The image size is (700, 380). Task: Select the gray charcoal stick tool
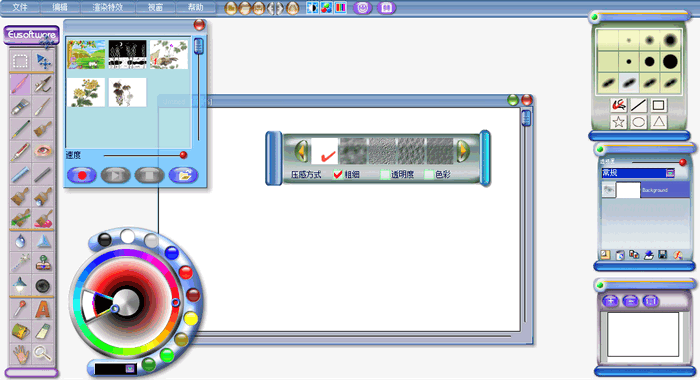pyautogui.click(x=43, y=174)
